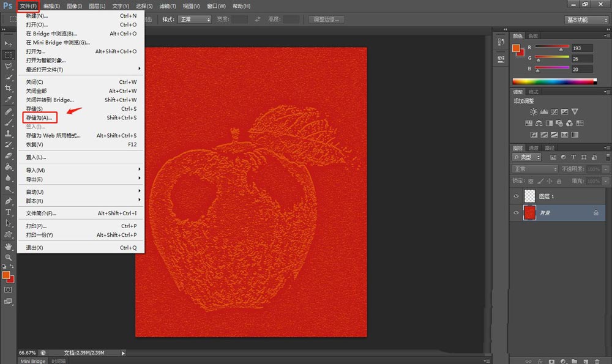Choose the Hand tool
The image size is (612, 364).
point(9,246)
